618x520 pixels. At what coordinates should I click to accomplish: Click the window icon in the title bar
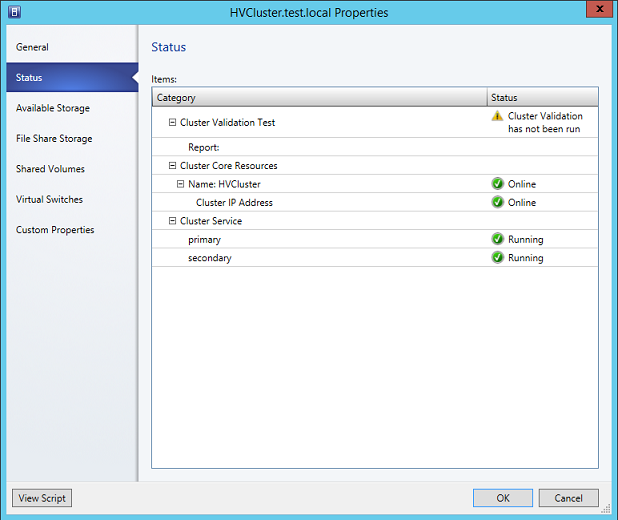[x=13, y=12]
